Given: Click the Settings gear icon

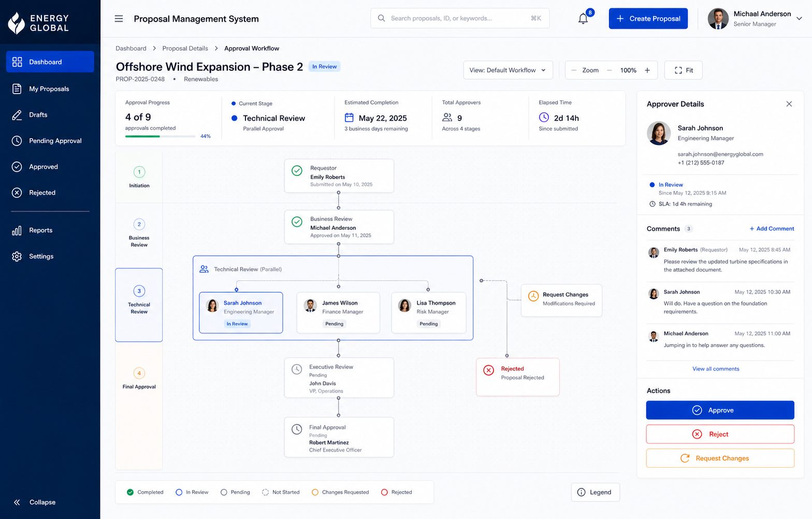Looking at the screenshot, I should coord(17,256).
